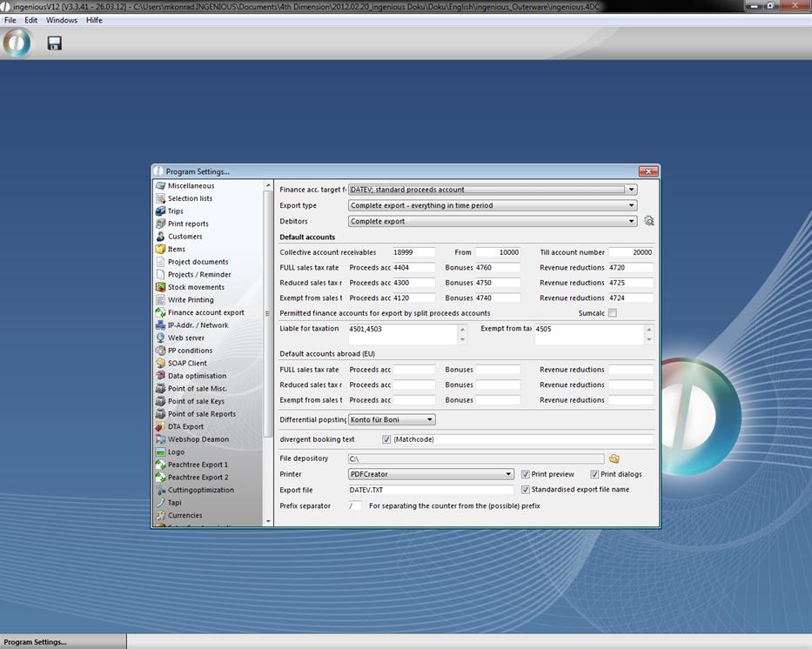
Task: Select the Web server icon in the sidebar
Action: tap(160, 338)
